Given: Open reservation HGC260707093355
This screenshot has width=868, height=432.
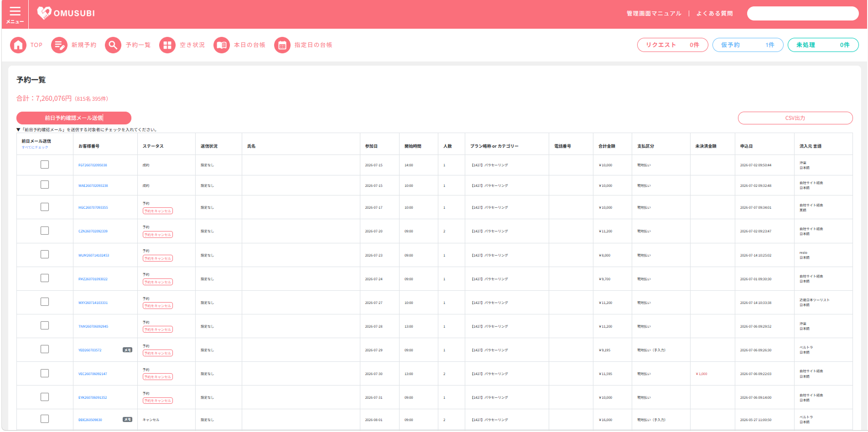Looking at the screenshot, I should [x=93, y=208].
